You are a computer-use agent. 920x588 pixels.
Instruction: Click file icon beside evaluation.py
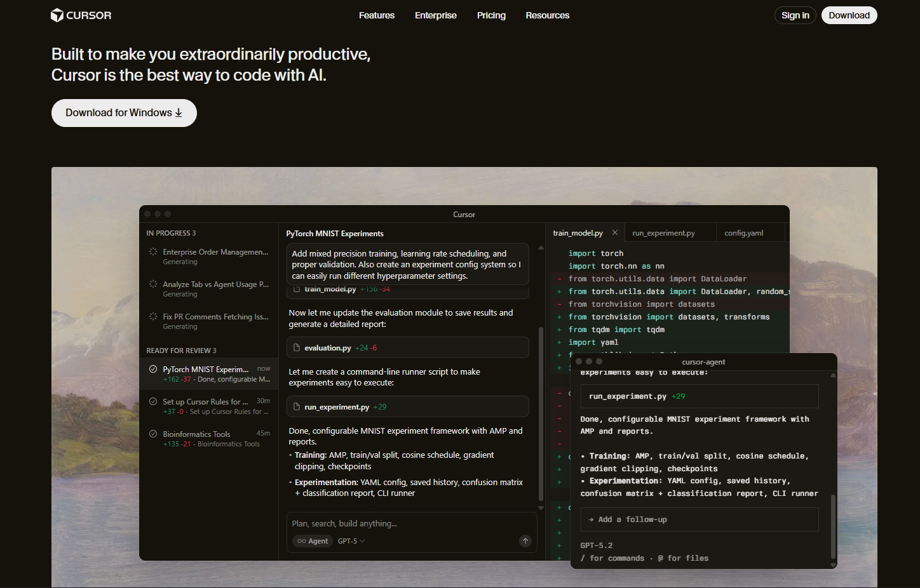(x=297, y=348)
